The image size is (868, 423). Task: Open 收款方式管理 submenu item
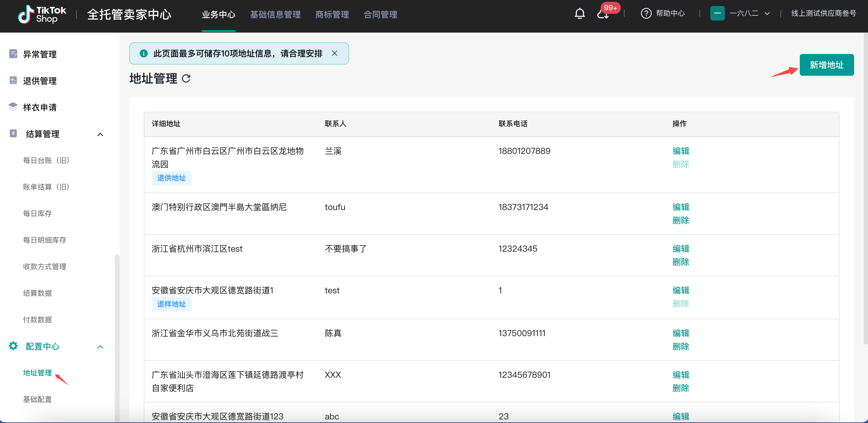point(44,266)
